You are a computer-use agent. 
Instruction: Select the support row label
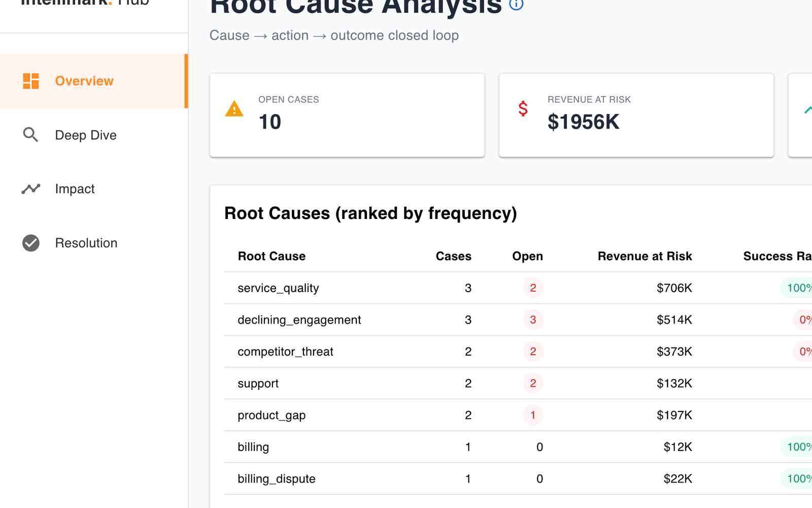[x=258, y=384]
